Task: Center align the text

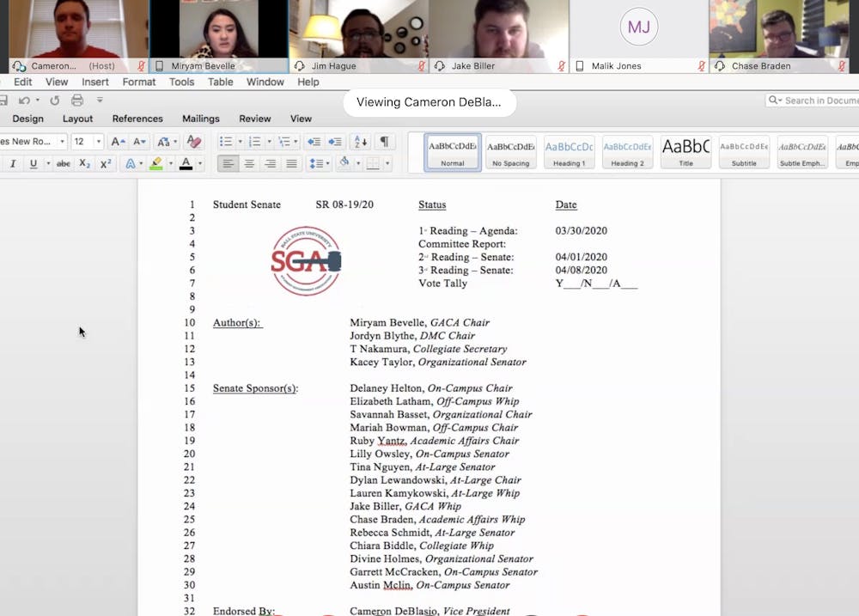Action: pyautogui.click(x=249, y=164)
